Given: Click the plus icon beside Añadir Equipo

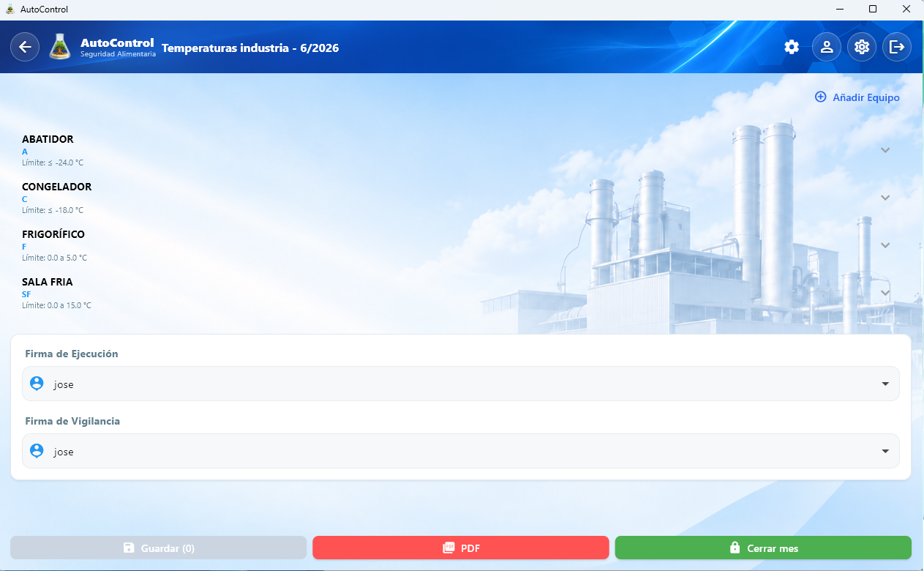Looking at the screenshot, I should coord(821,97).
